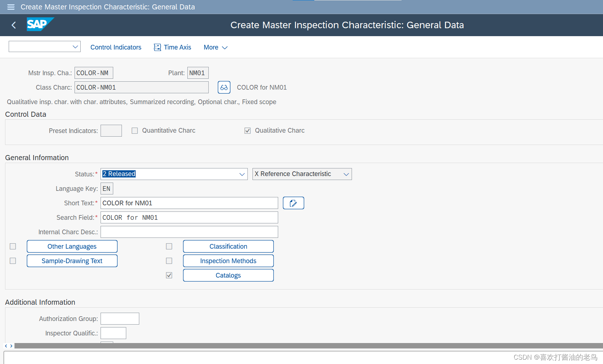Click the SAP logo
This screenshot has height=364, width=603.
pyautogui.click(x=40, y=24)
